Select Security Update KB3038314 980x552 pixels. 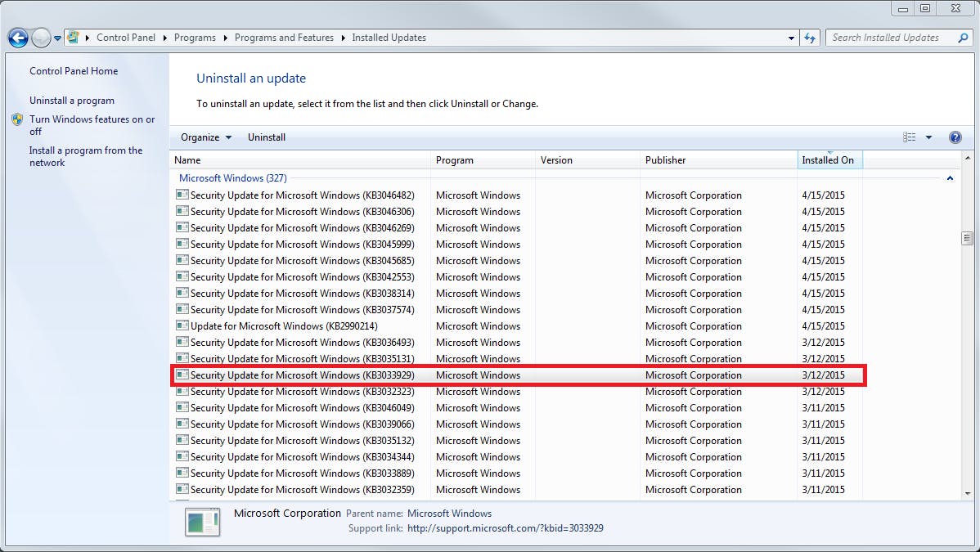302,294
